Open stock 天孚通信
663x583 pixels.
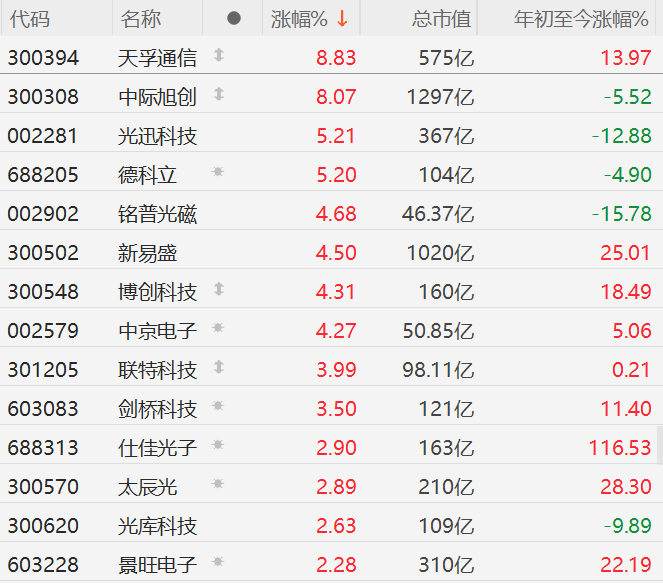pyautogui.click(x=157, y=58)
